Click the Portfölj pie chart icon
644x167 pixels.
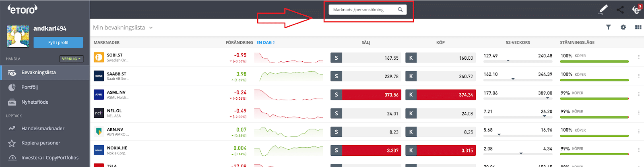[12, 87]
